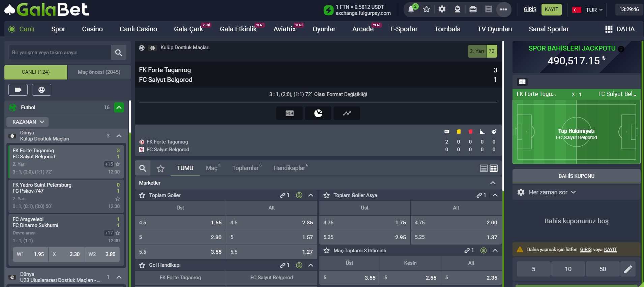Switch to single-column market layout
Image resolution: width=644 pixels, height=287 pixels.
click(484, 168)
